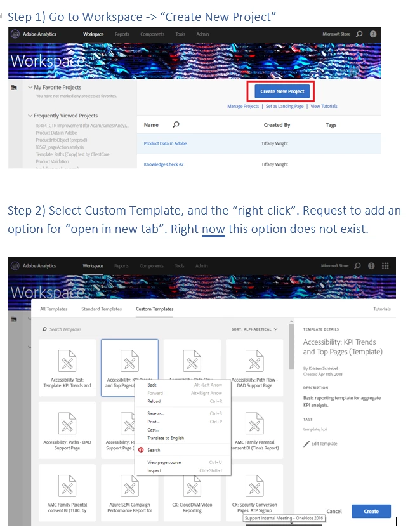This screenshot has height=532, width=415.
Task: Select the Accessibility: Paths - DAD Support Page template
Action: (x=67, y=430)
